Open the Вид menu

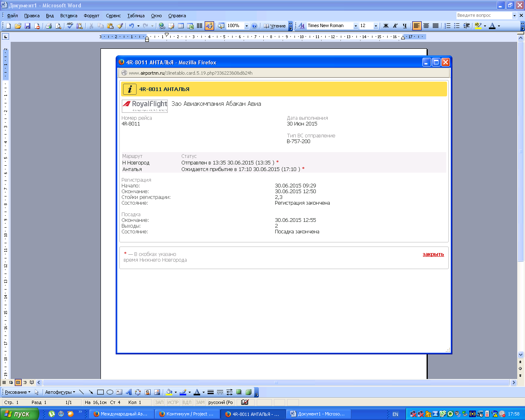click(50, 16)
